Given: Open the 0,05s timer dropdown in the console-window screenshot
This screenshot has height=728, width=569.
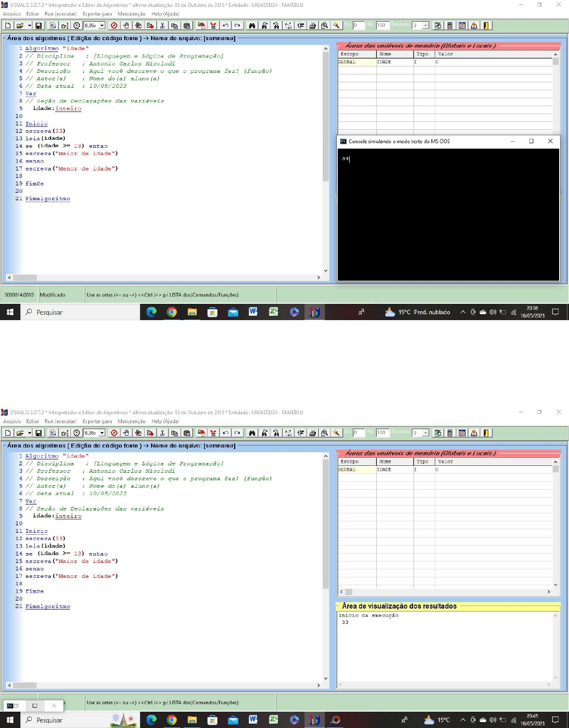Looking at the screenshot, I should pos(102,25).
